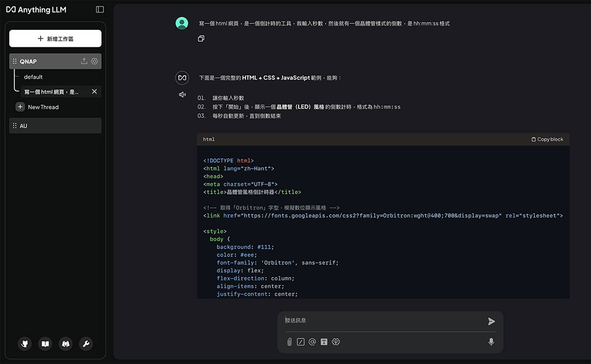The width and height of the screenshot is (591, 364).
Task: Open the GitHub icon in sidebar footer
Action: (x=25, y=344)
